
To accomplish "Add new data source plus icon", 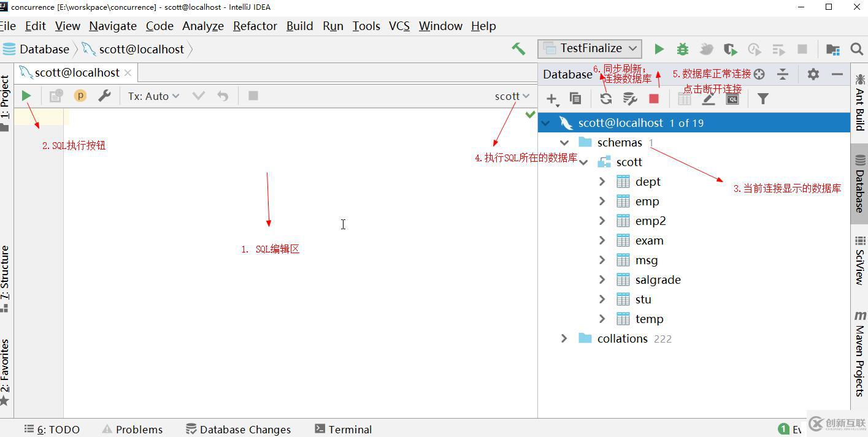I will point(552,99).
